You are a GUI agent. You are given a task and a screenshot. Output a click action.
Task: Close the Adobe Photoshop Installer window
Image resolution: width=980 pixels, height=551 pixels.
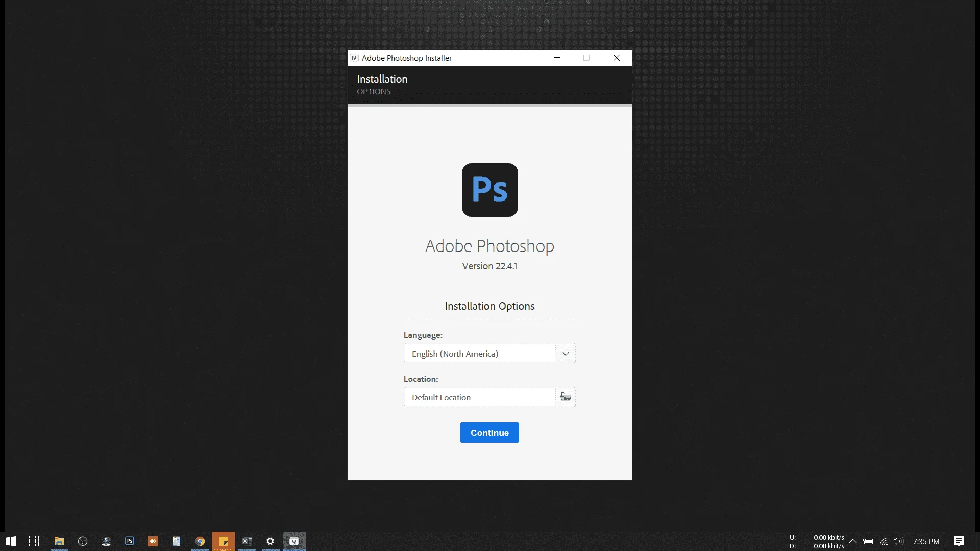(x=617, y=58)
